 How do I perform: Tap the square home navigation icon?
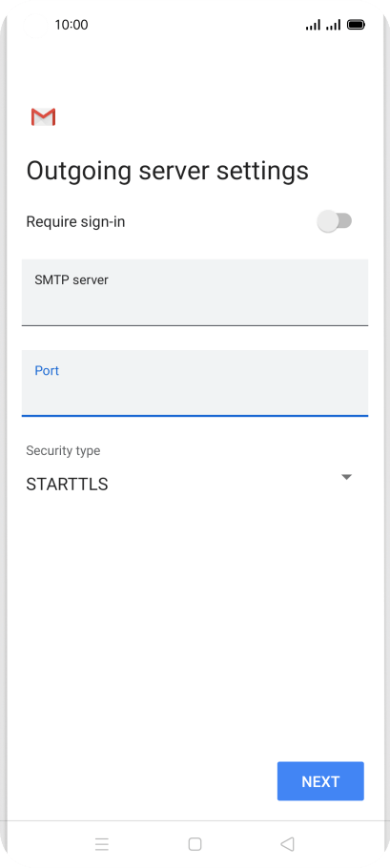[x=195, y=843]
